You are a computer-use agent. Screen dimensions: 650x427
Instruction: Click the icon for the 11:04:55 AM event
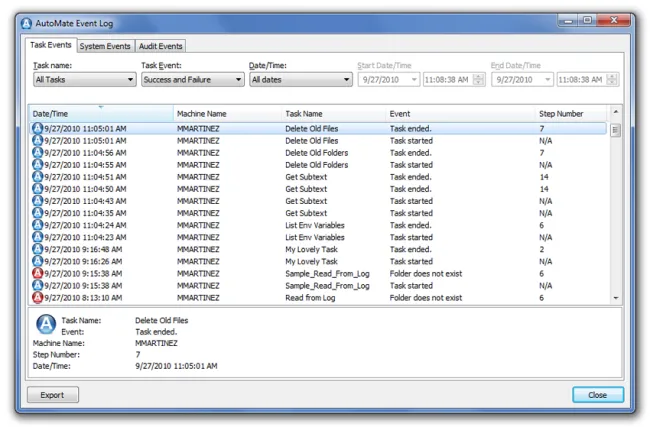click(x=37, y=164)
